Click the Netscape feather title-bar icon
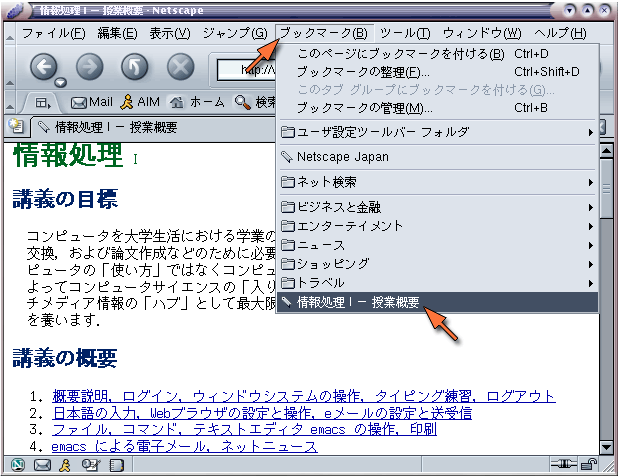 (x=16, y=10)
